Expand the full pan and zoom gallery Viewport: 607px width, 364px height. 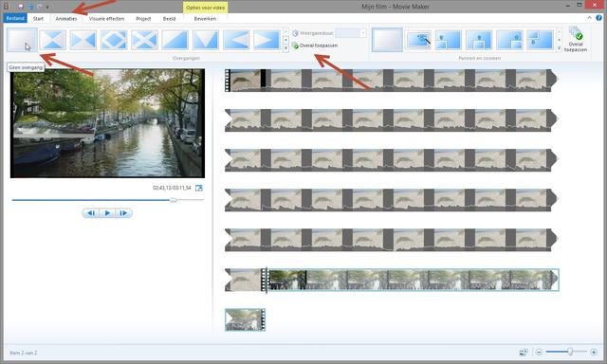click(559, 48)
